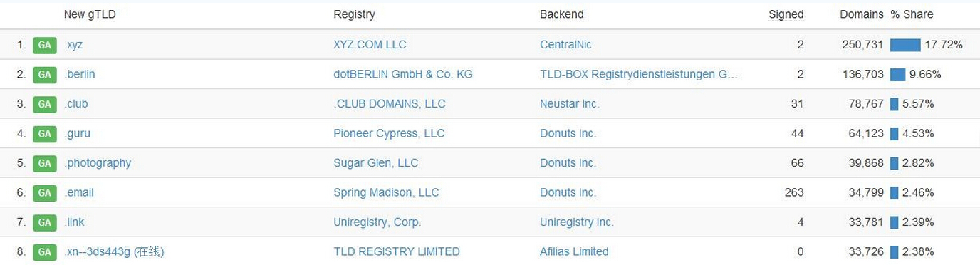The width and height of the screenshot is (980, 265).
Task: Click the GA badge in the .berlin row
Action: pos(45,75)
